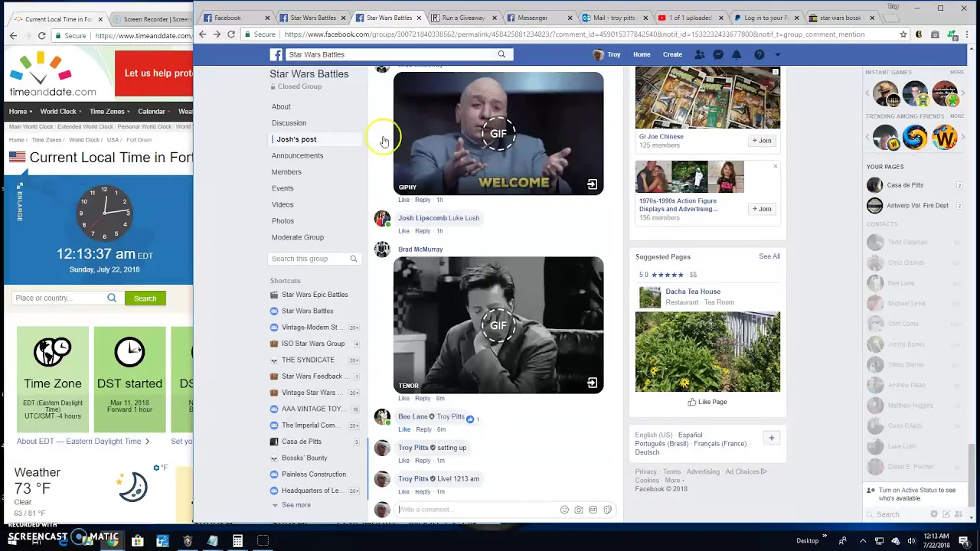Open Calculator from taskbar

(237, 541)
